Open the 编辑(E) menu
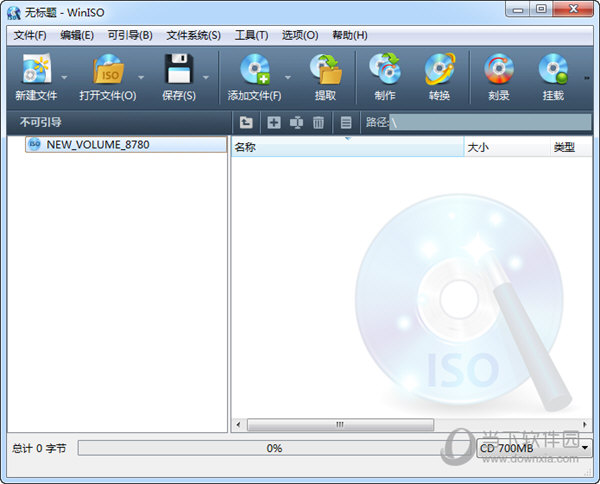The height and width of the screenshot is (484, 600). [77, 36]
